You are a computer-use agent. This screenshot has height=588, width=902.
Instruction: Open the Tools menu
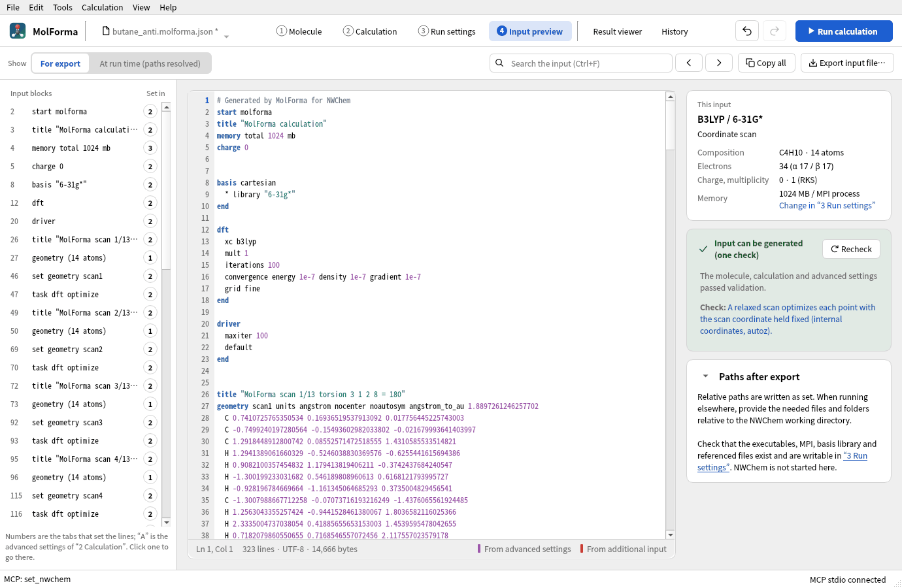click(x=63, y=7)
